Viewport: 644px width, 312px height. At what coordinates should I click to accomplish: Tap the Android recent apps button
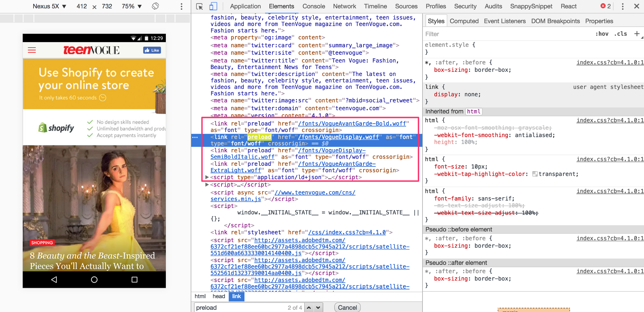135,279
